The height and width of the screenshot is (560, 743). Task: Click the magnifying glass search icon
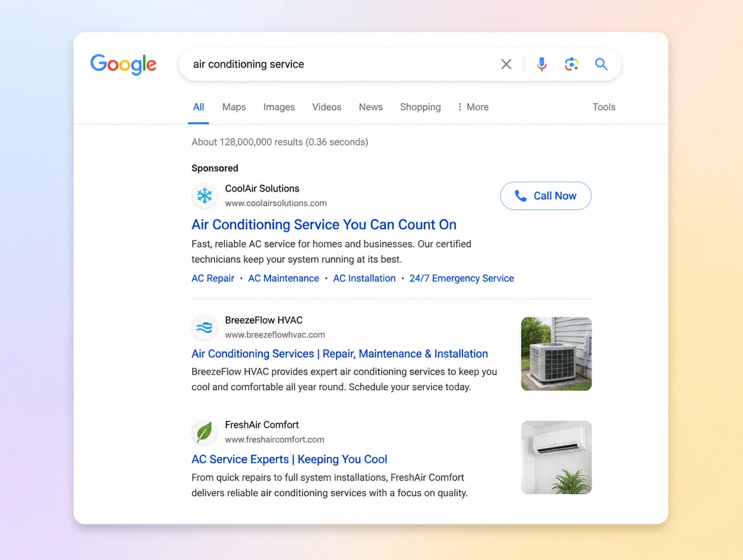(601, 64)
